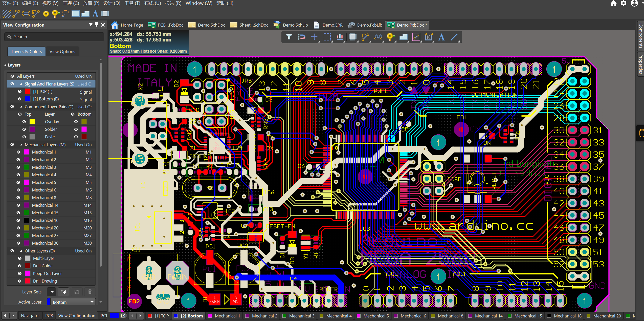644x321 pixels.
Task: Select the place line tool
Action: click(454, 37)
